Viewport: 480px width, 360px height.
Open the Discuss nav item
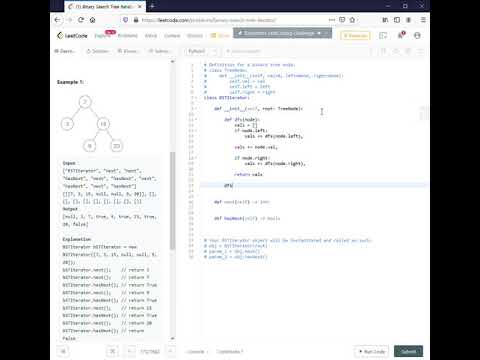tap(195, 36)
